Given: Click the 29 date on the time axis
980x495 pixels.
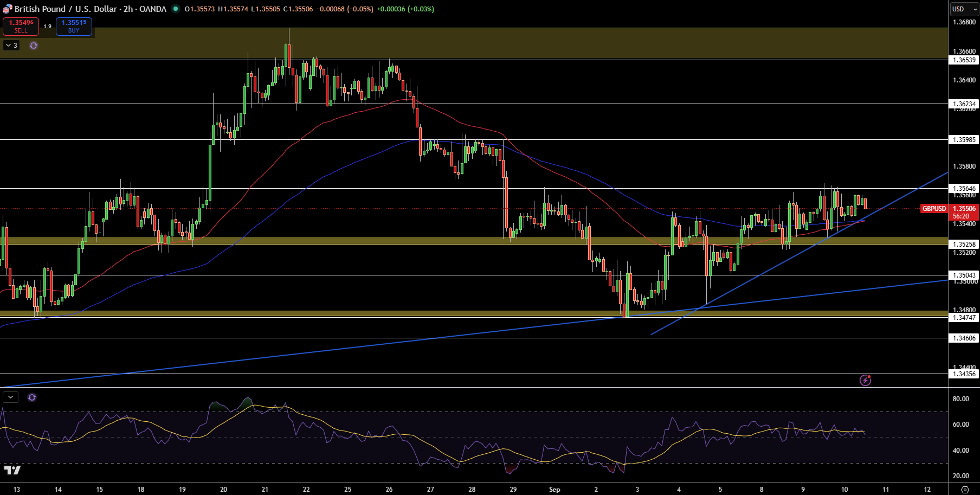Looking at the screenshot, I should click(513, 490).
